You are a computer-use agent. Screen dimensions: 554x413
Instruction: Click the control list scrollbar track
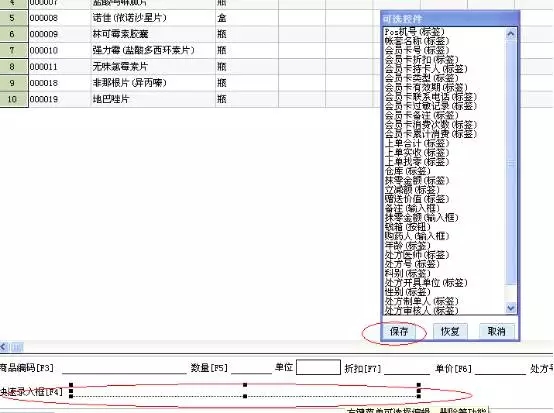tap(511, 171)
